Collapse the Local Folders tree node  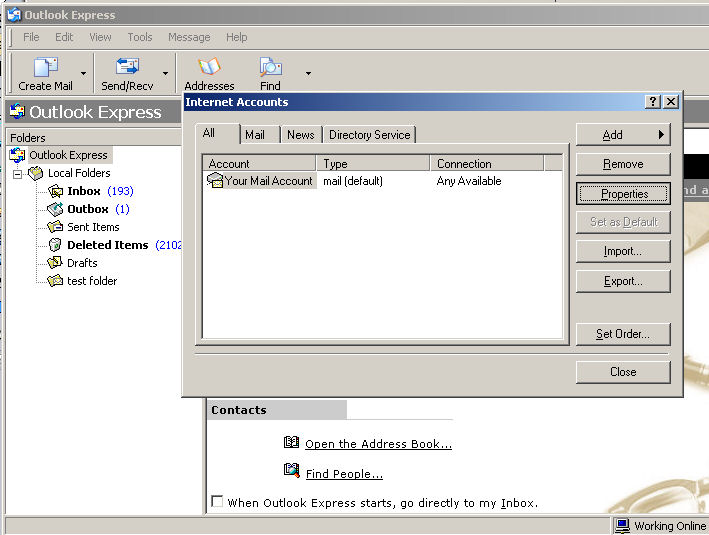(x=17, y=173)
